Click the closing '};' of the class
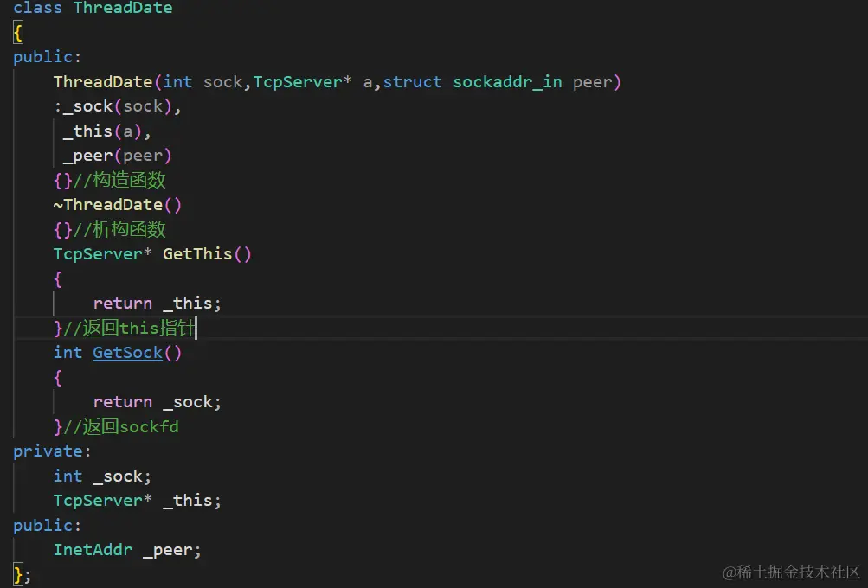 coord(22,574)
